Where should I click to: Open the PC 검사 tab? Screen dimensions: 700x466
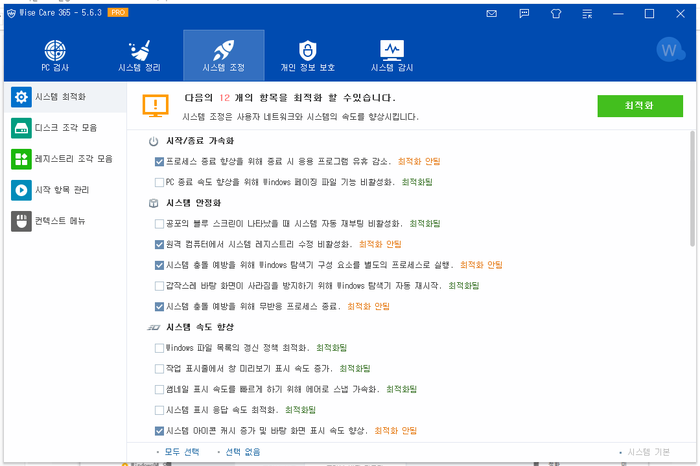tap(55, 56)
